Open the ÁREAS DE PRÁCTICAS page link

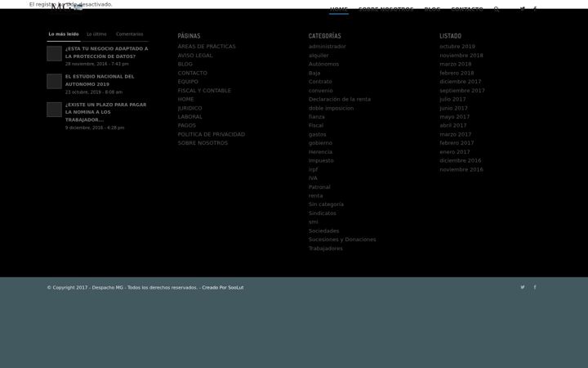pos(207,47)
